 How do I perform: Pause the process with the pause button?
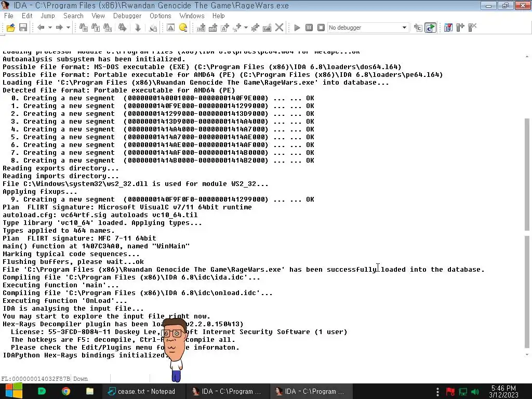tap(309, 28)
